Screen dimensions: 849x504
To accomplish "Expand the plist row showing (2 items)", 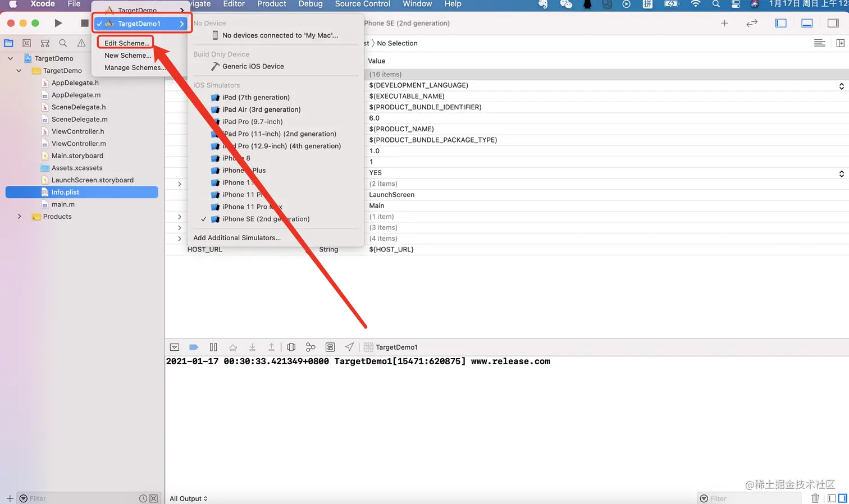I will click(x=180, y=184).
